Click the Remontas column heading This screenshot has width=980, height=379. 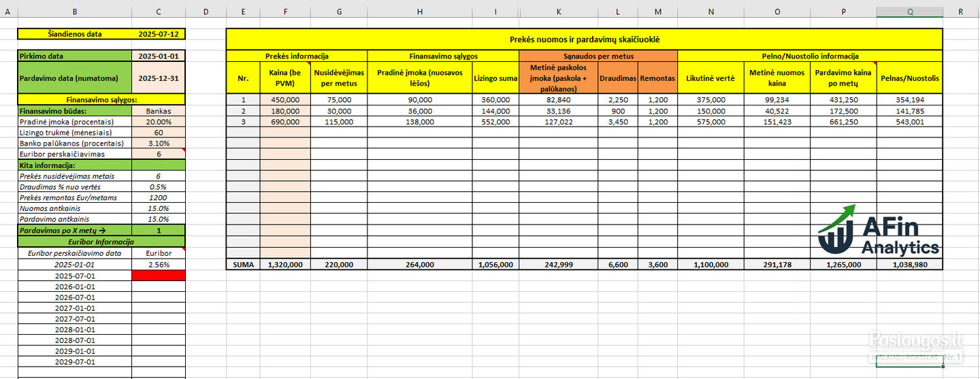657,78
